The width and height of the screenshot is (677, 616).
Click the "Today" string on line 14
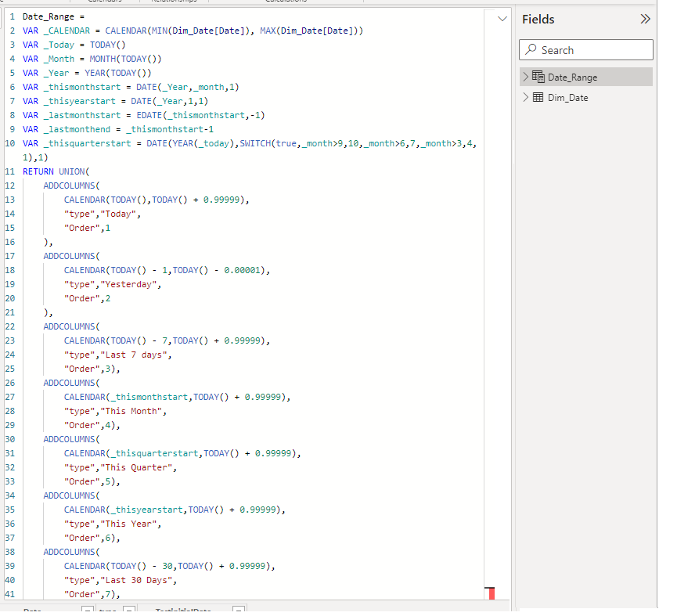coord(118,214)
